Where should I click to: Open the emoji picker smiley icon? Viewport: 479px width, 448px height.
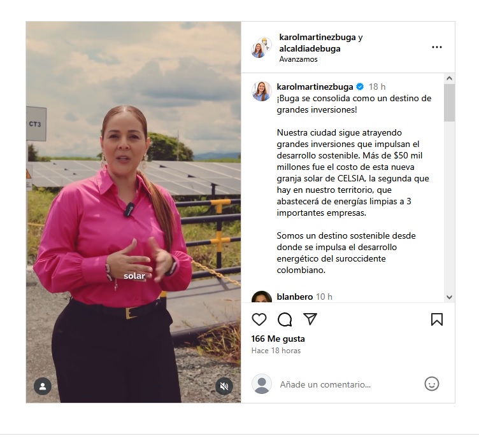(432, 384)
